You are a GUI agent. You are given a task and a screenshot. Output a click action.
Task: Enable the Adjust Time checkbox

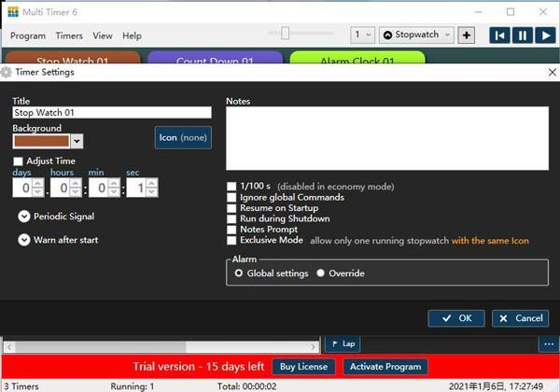pyautogui.click(x=18, y=161)
